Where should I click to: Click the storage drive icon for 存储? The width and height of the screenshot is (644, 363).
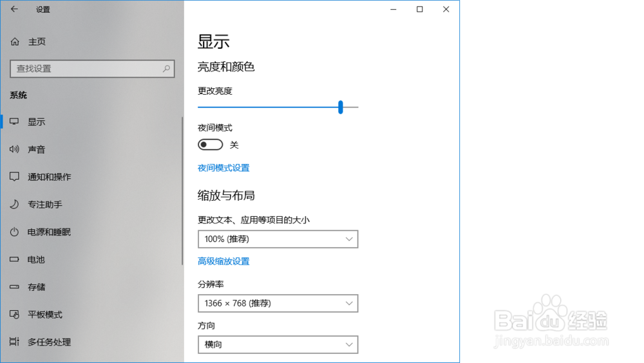click(14, 286)
